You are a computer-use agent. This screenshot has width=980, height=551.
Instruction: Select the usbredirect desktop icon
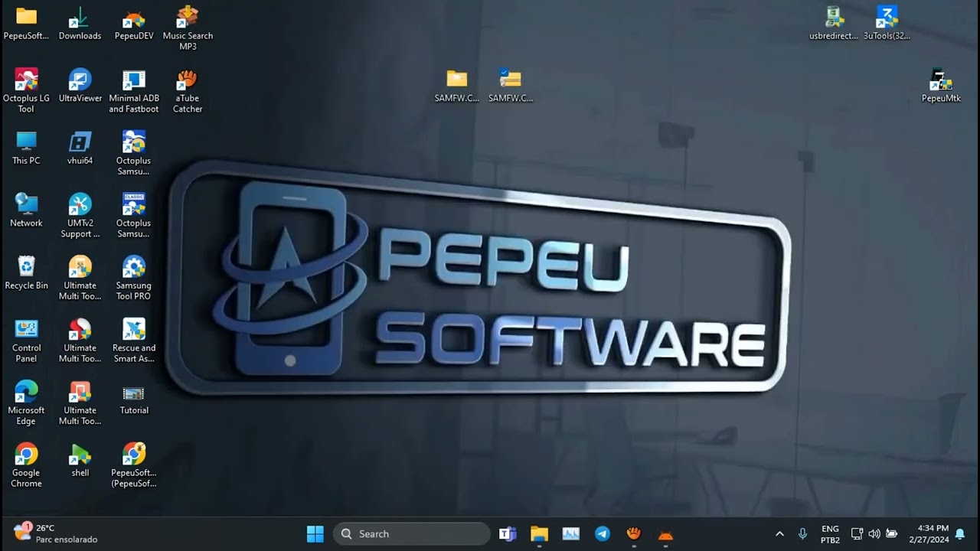(x=834, y=18)
